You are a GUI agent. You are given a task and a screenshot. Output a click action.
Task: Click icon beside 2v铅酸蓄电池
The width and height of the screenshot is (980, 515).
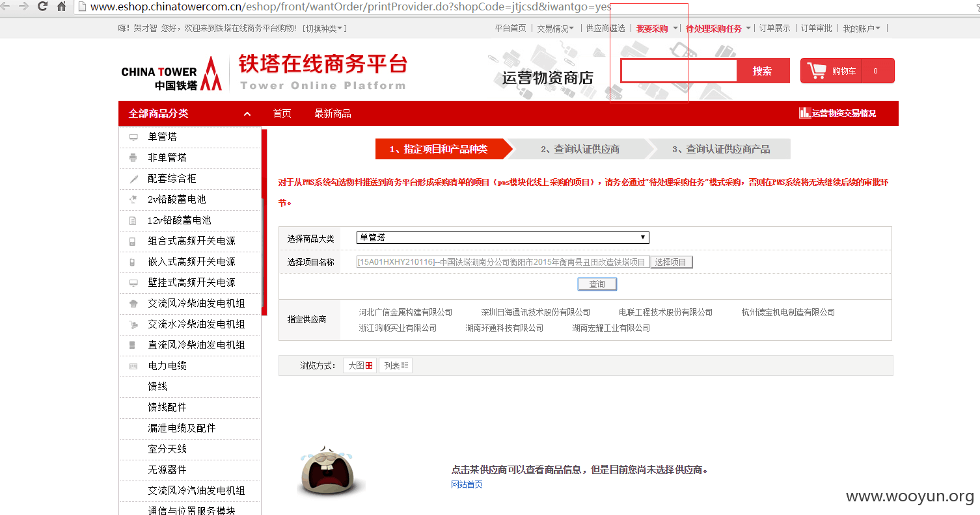pos(133,200)
